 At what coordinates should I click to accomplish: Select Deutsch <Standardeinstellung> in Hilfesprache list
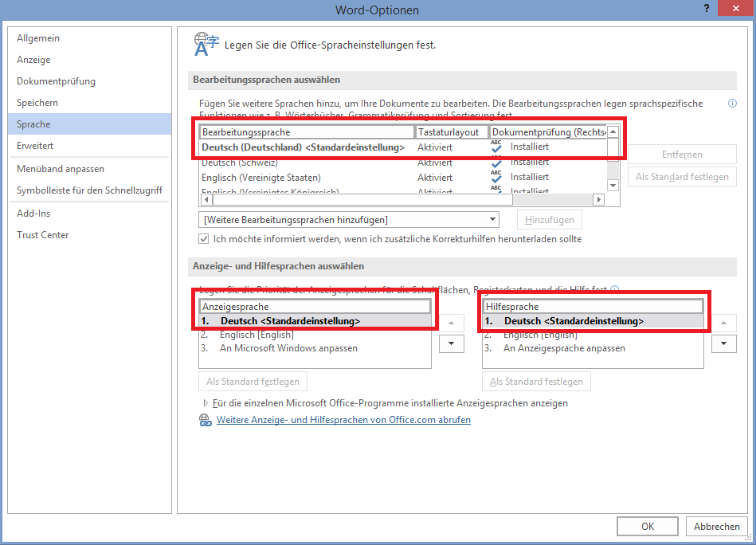593,321
